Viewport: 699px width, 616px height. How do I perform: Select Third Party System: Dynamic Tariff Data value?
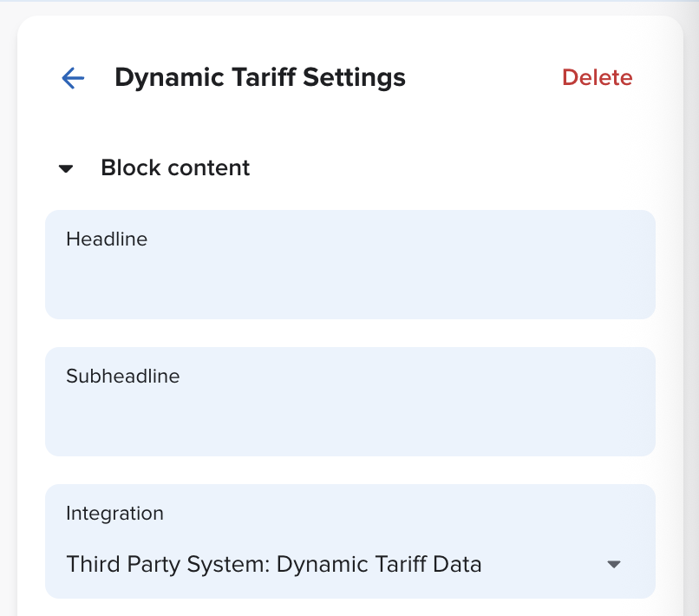pos(274,563)
